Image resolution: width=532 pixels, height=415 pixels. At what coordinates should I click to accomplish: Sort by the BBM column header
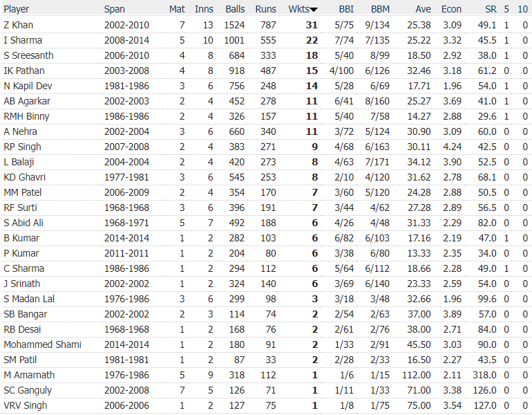(380, 9)
